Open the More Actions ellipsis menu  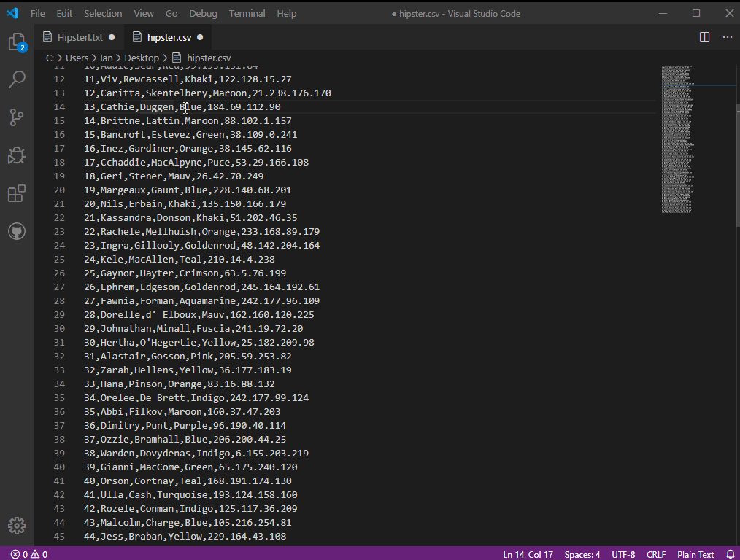728,37
